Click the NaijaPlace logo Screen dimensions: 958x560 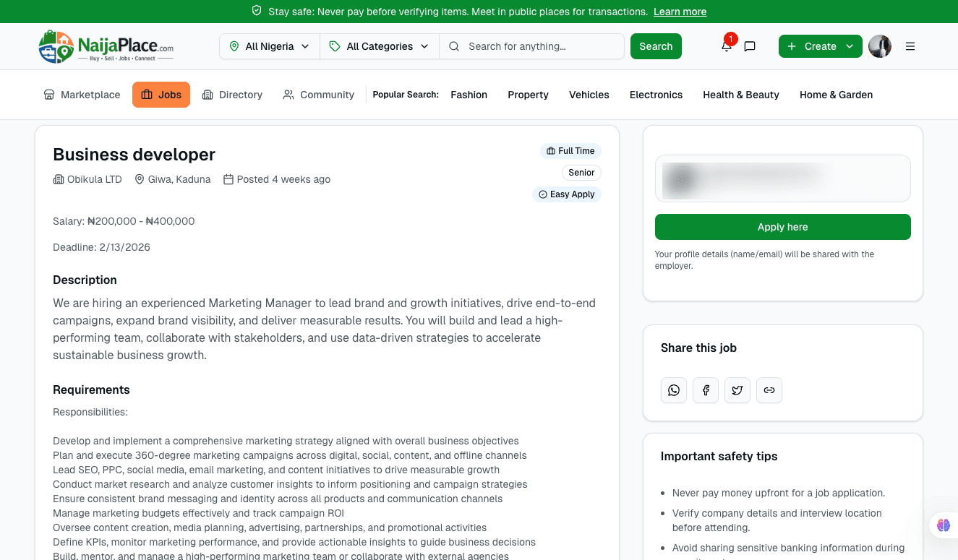[106, 46]
